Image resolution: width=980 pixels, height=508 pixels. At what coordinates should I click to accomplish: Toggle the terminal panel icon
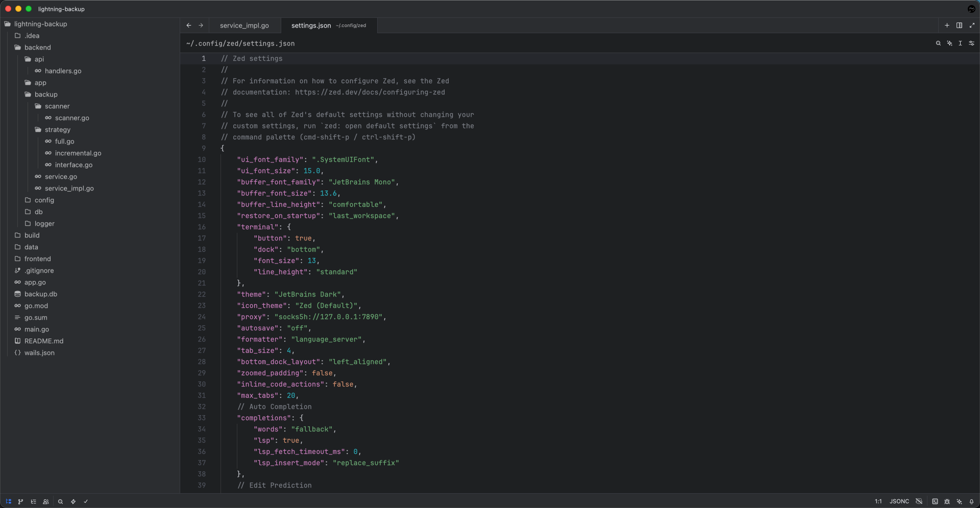tap(935, 501)
